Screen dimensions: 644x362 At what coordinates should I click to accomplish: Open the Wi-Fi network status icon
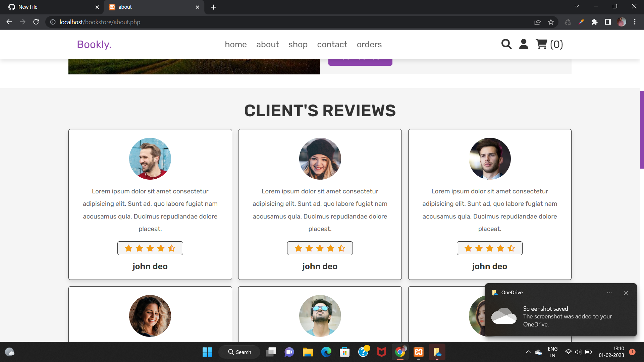pyautogui.click(x=568, y=352)
